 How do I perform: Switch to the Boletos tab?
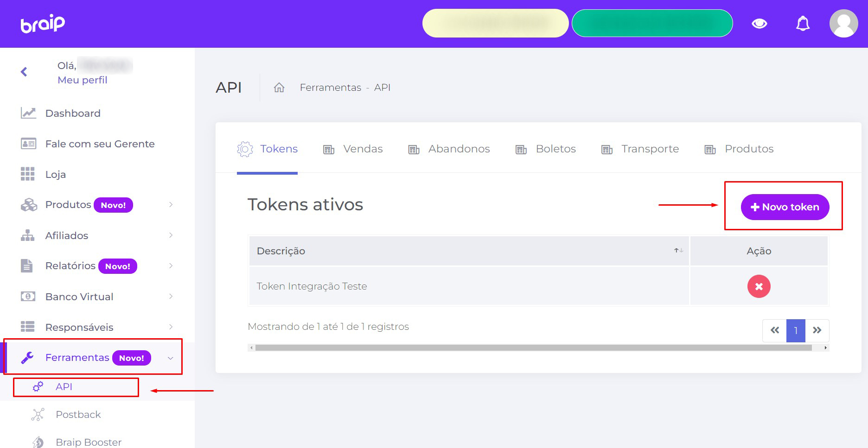point(555,149)
